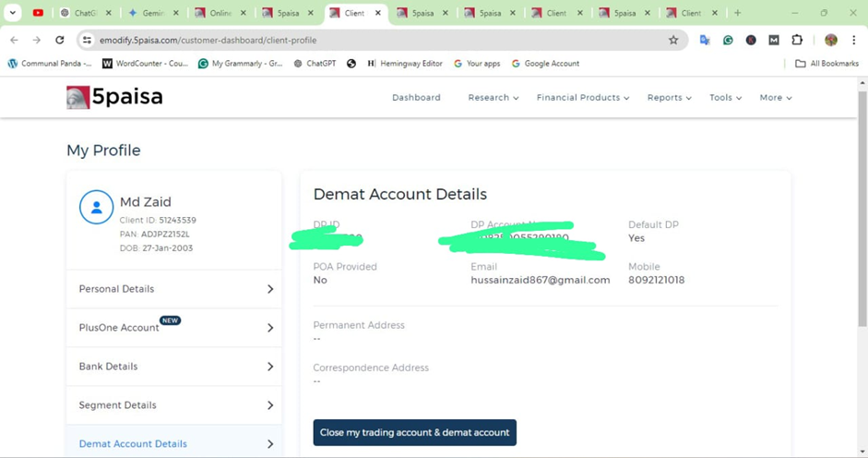Open Segment Details section
The image size is (868, 458).
point(173,405)
